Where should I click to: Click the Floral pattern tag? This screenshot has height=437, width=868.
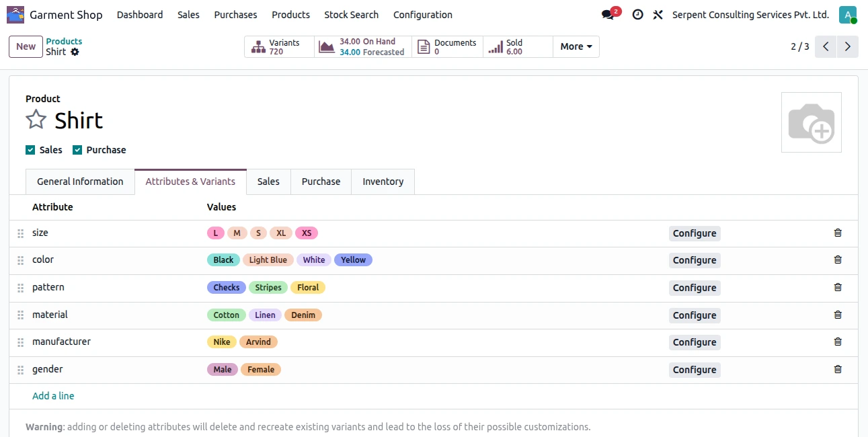point(308,288)
